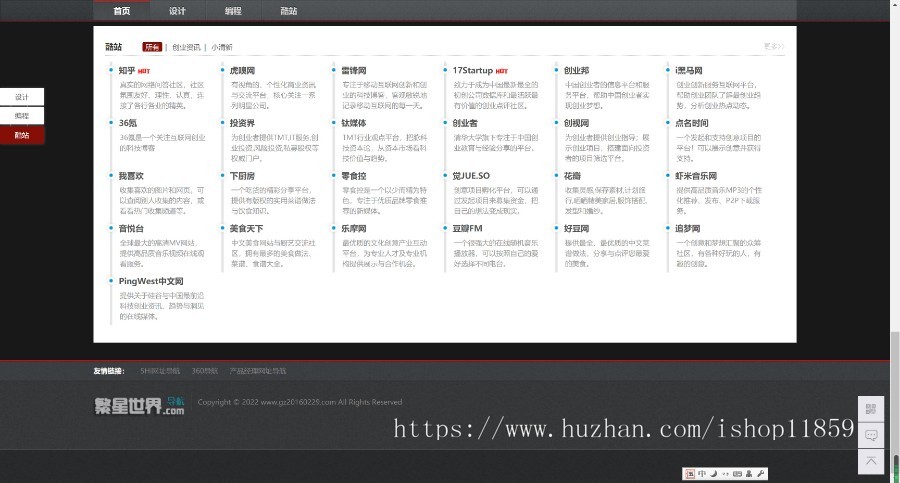
Task: Open the 追梦网 site link
Action: (688, 229)
